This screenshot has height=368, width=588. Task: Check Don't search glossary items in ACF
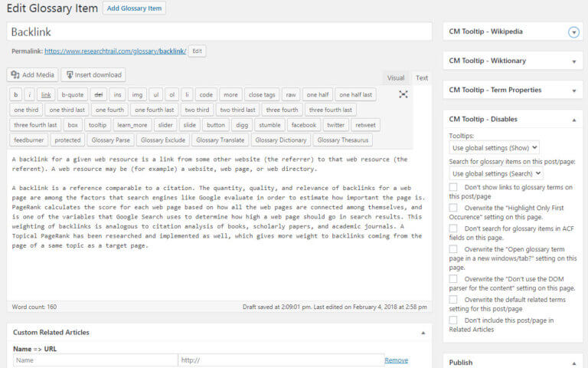coord(453,228)
